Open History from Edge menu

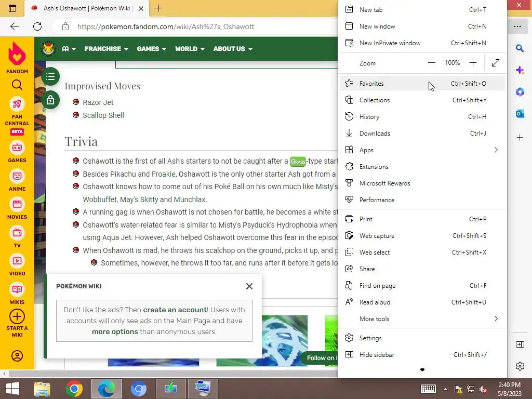[x=422, y=117]
